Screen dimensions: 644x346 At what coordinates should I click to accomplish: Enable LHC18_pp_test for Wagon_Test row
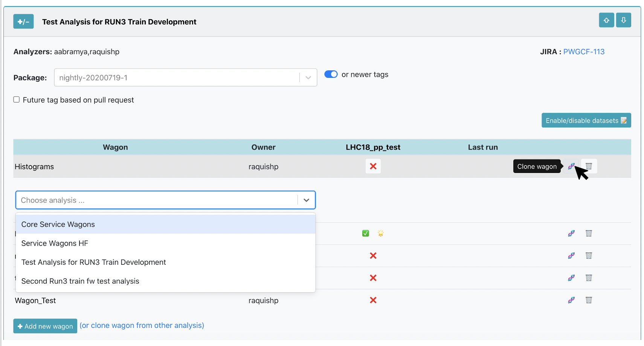tap(373, 300)
